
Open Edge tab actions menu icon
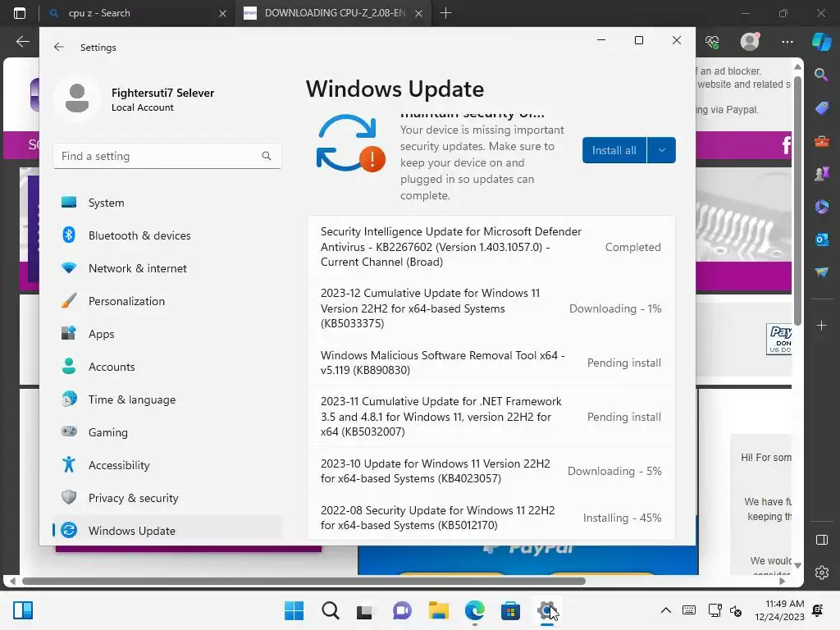[20, 13]
